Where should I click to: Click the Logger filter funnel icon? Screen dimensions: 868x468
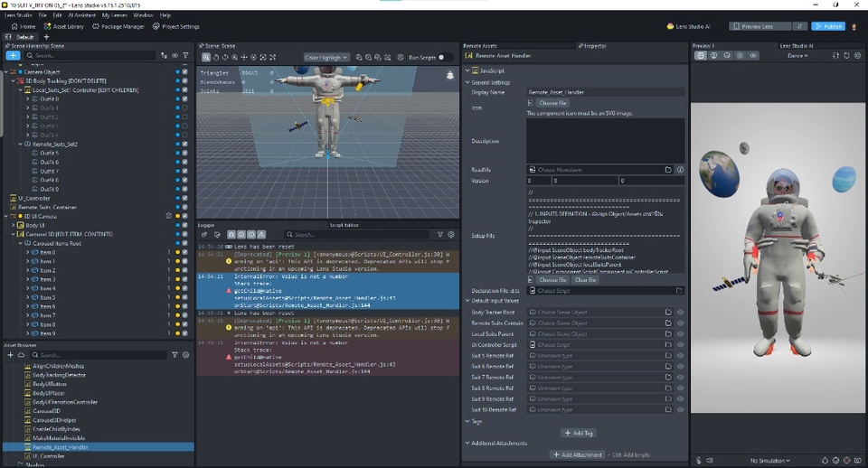click(x=440, y=234)
